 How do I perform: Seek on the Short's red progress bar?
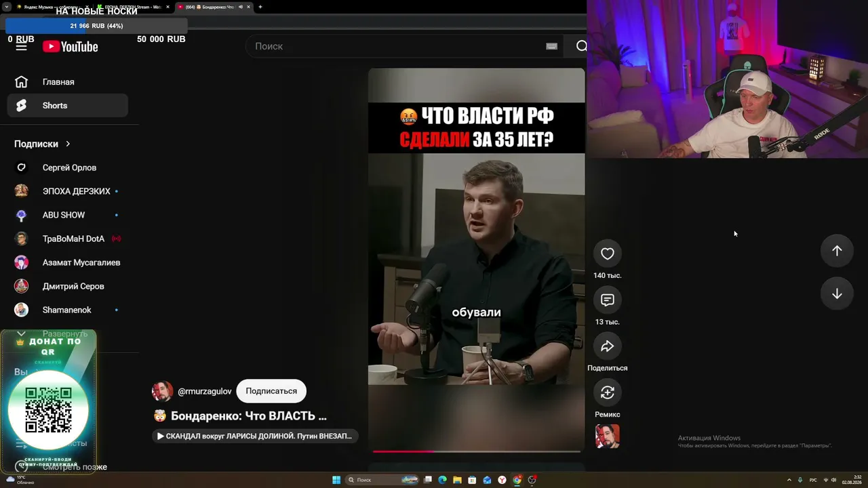tap(477, 451)
